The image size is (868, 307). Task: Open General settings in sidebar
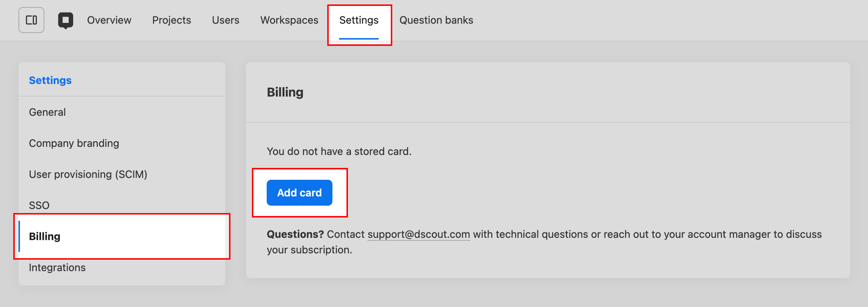(47, 112)
